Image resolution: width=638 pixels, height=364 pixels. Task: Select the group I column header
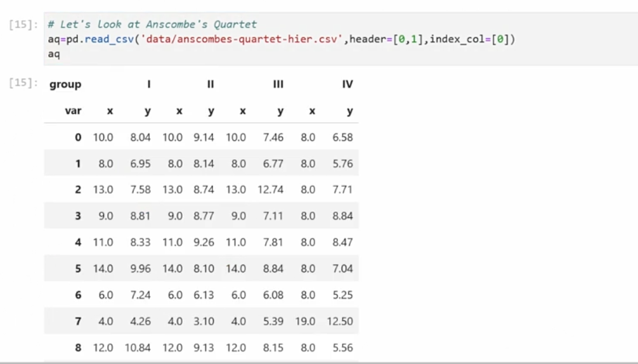[x=148, y=84]
